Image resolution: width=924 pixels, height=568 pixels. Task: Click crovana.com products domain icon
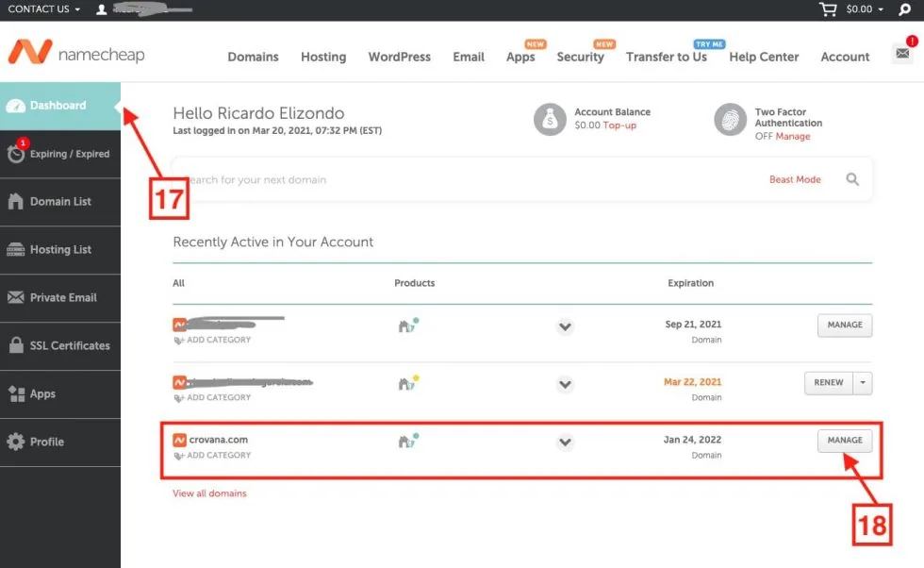[408, 441]
